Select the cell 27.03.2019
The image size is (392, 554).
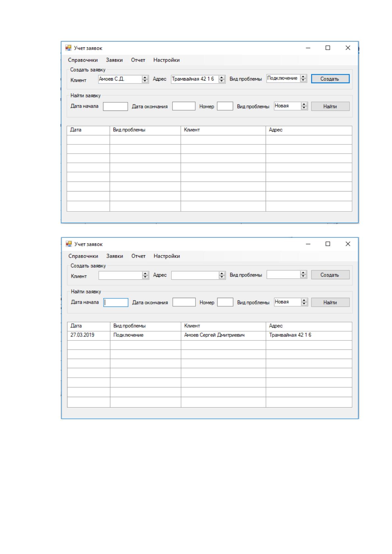point(89,336)
